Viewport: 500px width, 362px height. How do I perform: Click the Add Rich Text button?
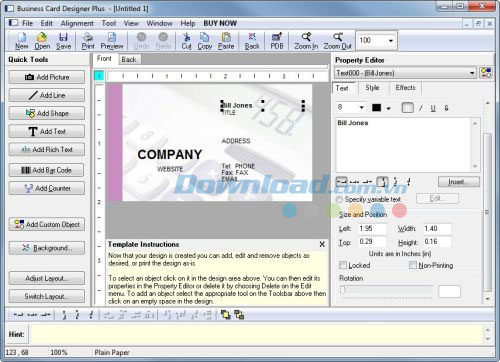(47, 150)
